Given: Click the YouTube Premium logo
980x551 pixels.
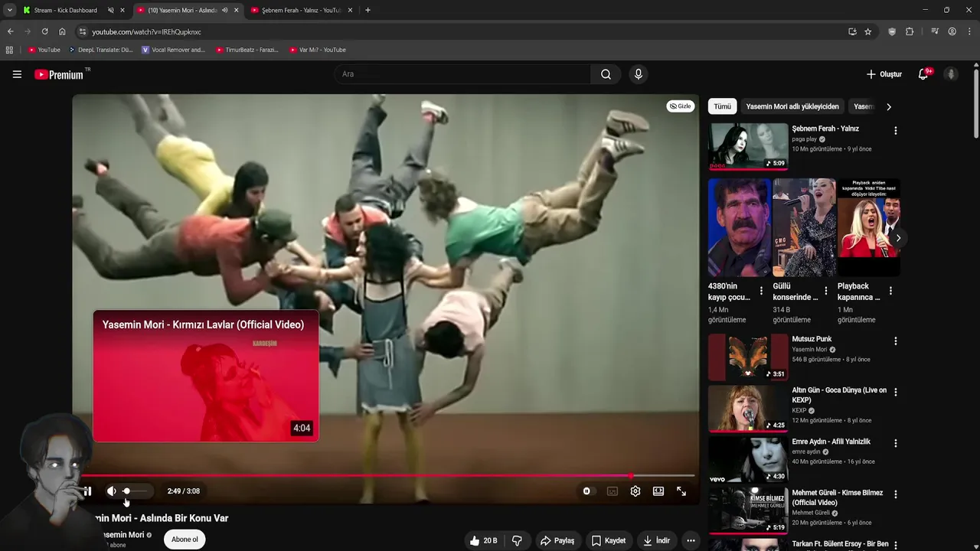Looking at the screenshot, I should pyautogui.click(x=59, y=74).
